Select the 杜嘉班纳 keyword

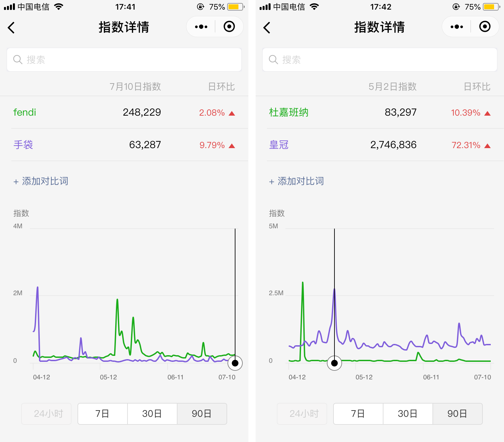pyautogui.click(x=289, y=112)
